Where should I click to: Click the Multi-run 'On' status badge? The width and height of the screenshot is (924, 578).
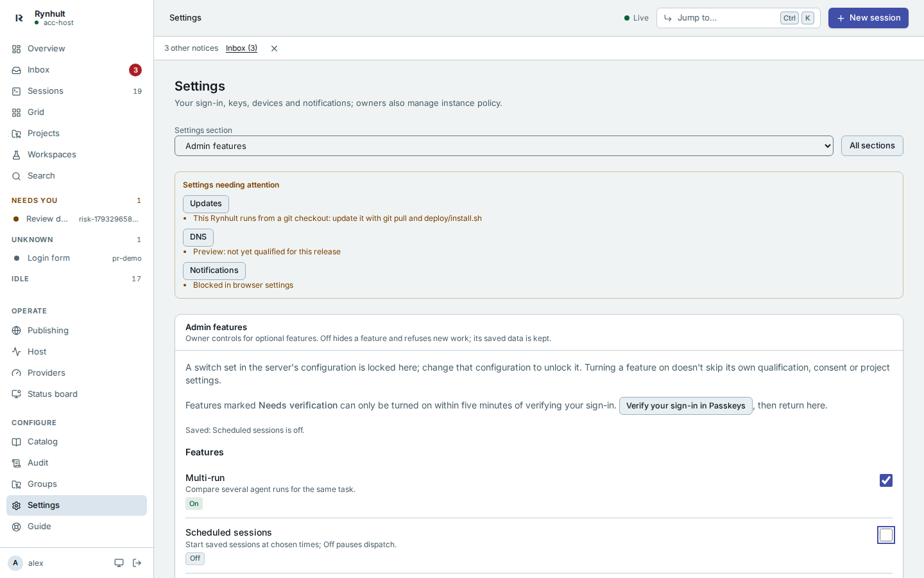point(194,504)
